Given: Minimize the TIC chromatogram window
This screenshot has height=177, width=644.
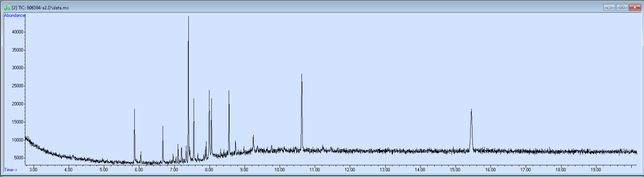Looking at the screenshot, I should pyautogui.click(x=609, y=7).
